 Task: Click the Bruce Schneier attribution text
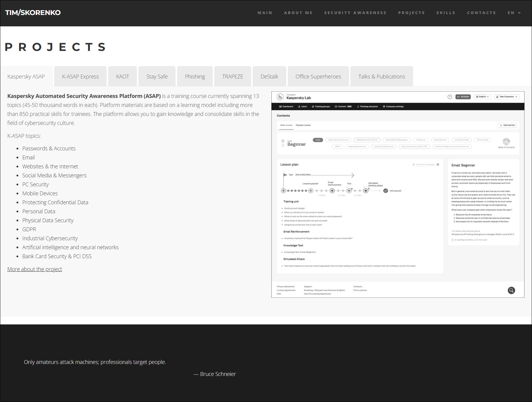pos(215,374)
